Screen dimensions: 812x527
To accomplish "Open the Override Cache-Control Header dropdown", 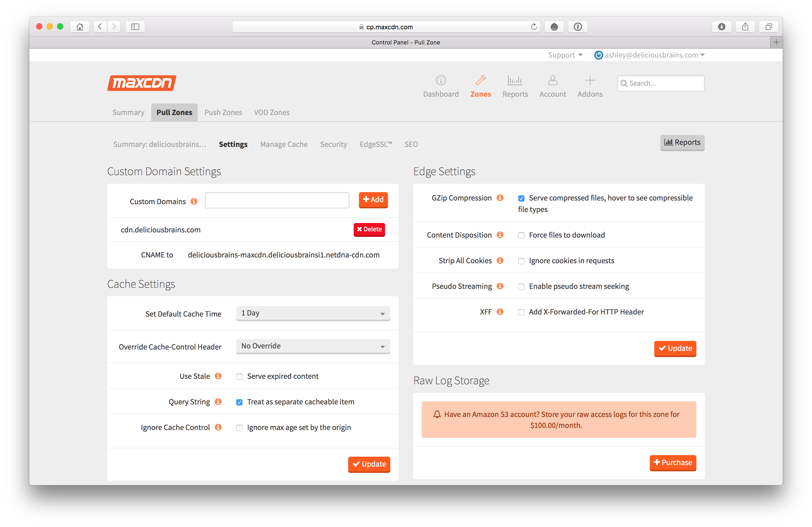I will tap(313, 346).
